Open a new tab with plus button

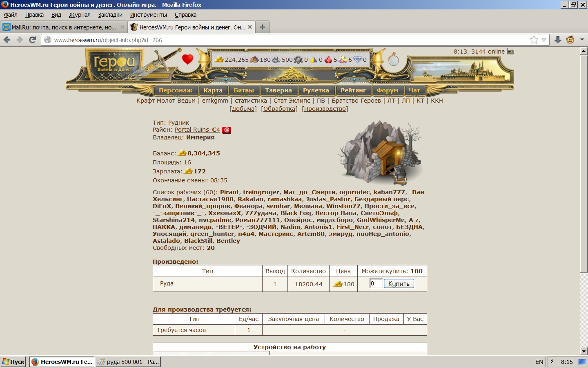click(x=263, y=27)
